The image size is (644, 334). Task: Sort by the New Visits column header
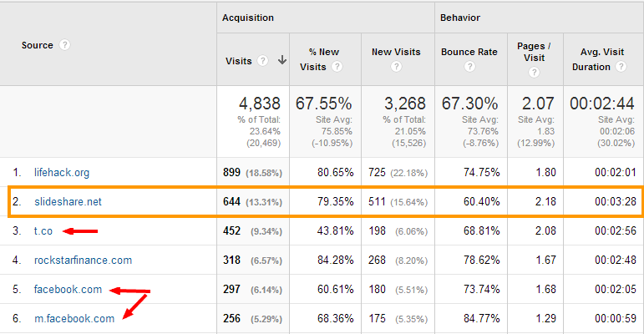[396, 52]
